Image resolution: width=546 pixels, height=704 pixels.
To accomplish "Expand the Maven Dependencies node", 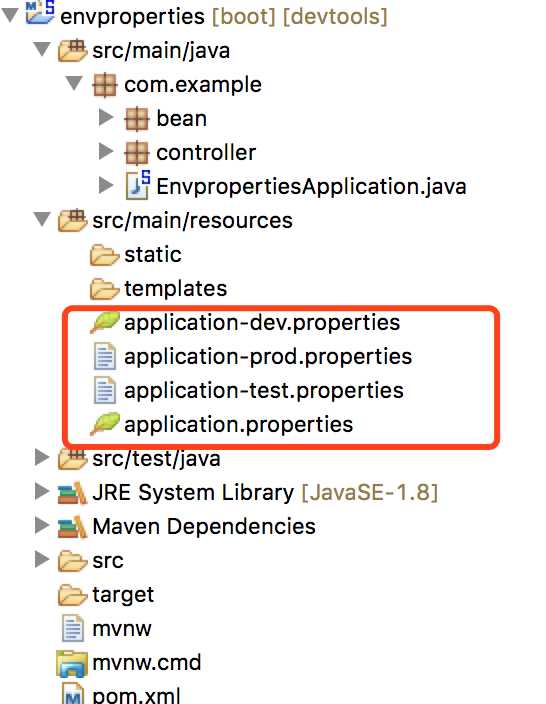I will click(x=42, y=525).
